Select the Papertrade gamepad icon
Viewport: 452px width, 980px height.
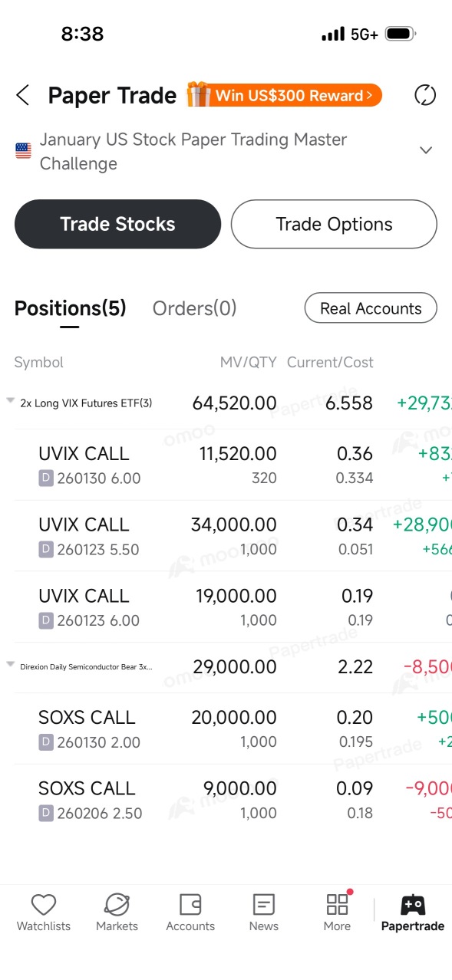click(413, 905)
